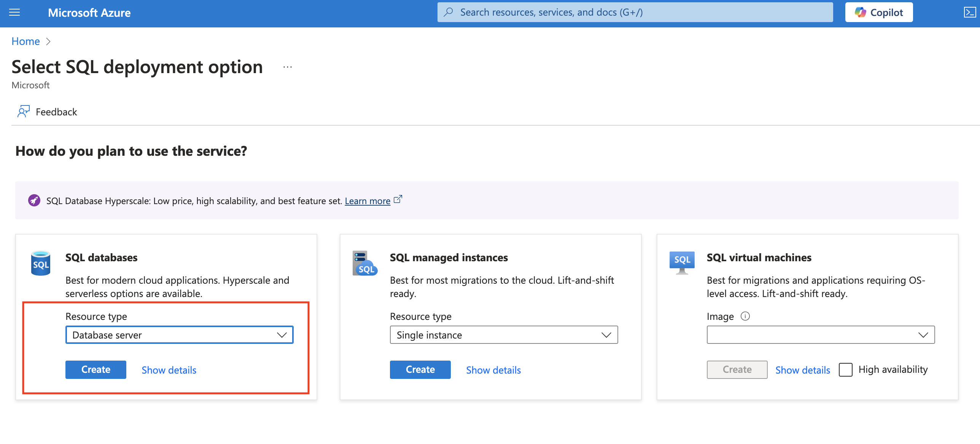Open the Single instance resource type dropdown

pos(504,335)
